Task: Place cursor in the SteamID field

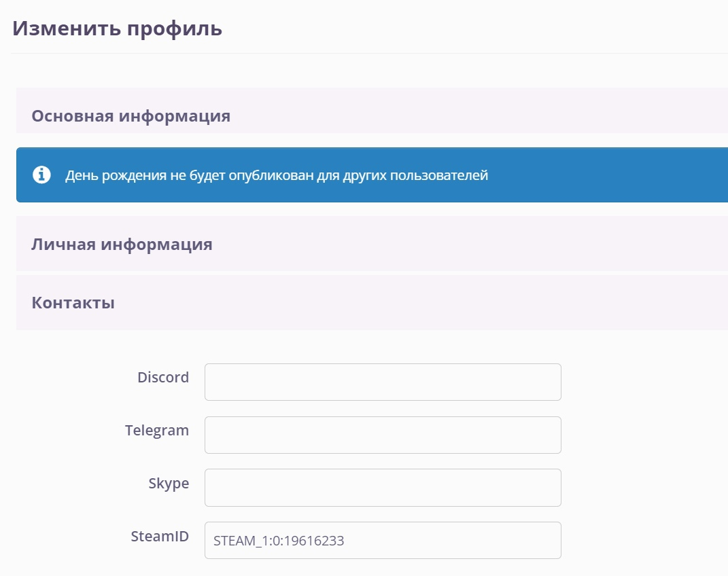Action: [382, 540]
